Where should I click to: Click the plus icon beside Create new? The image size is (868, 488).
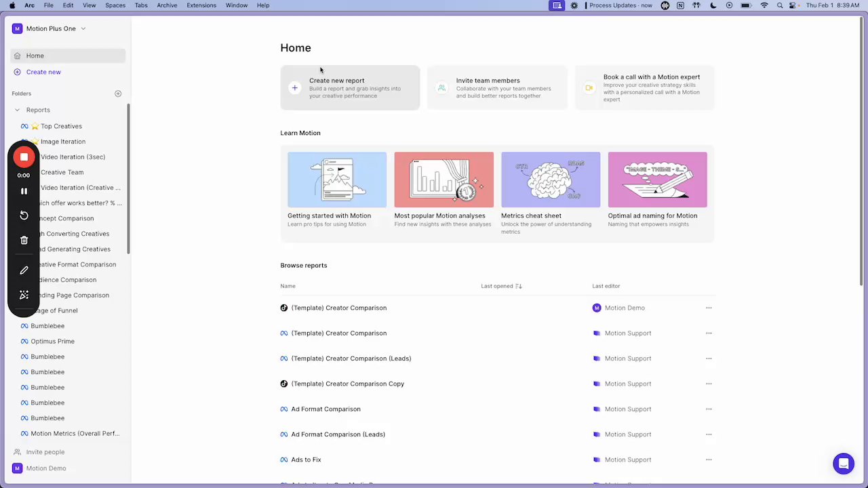click(18, 72)
